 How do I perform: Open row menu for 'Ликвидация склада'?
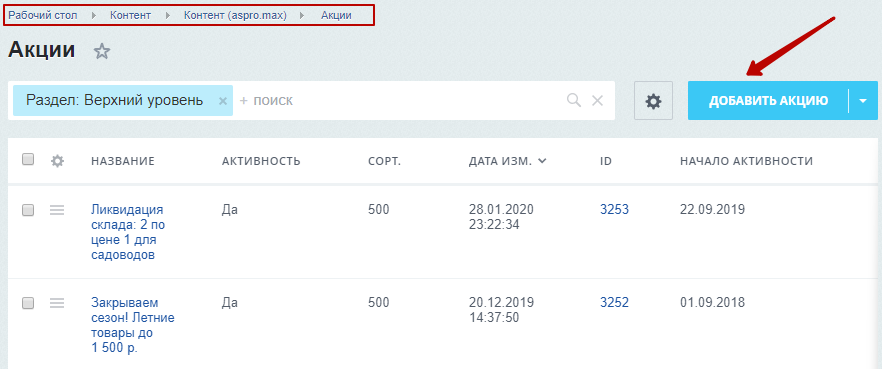coord(57,210)
